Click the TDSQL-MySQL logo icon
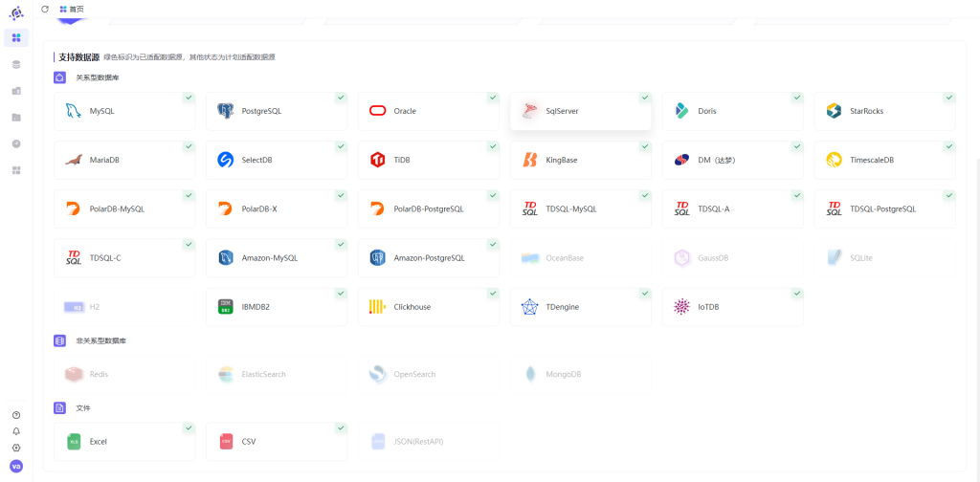The height and width of the screenshot is (482, 980). (x=530, y=208)
